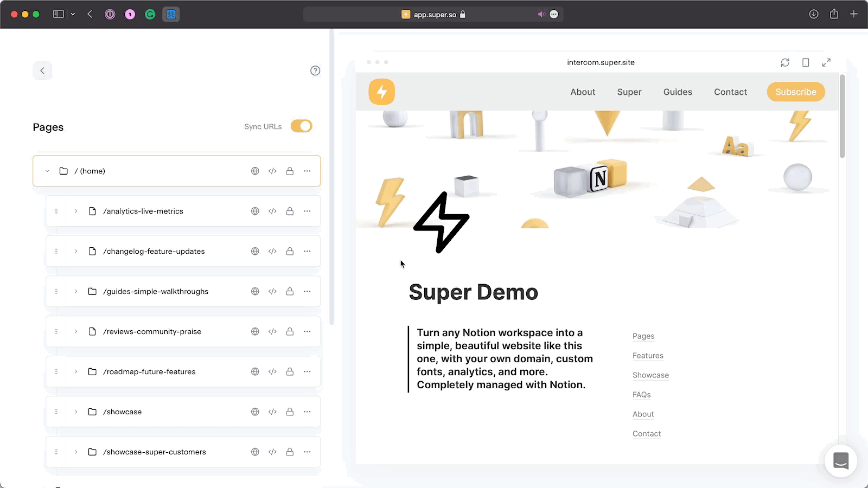Toggle the Safari sidebar button
Image resolution: width=868 pixels, height=488 pixels.
[59, 14]
